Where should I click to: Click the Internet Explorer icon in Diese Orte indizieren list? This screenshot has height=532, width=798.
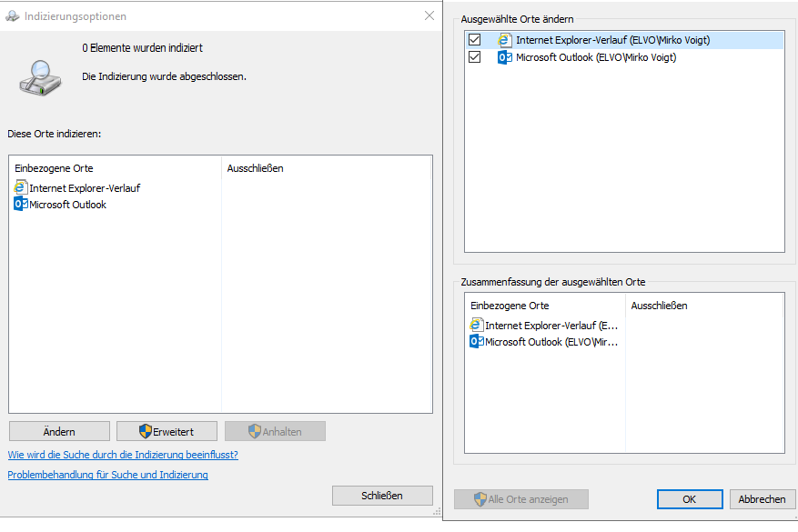click(20, 187)
